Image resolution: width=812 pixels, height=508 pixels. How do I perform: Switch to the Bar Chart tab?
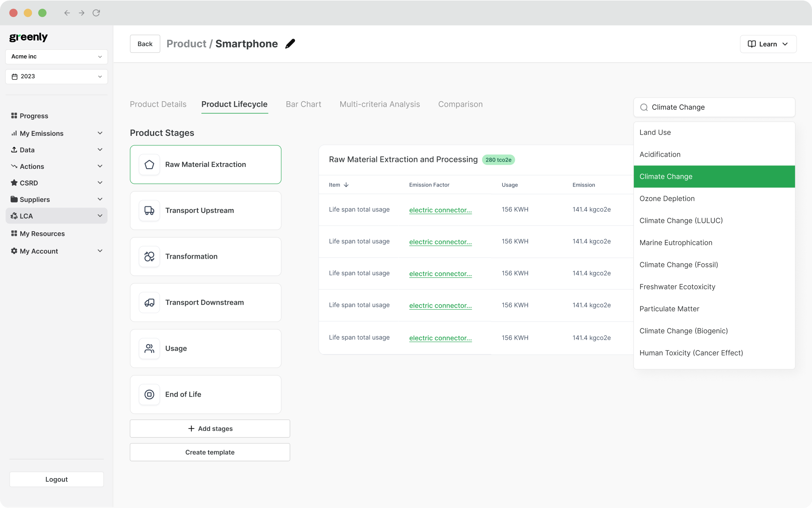point(303,104)
